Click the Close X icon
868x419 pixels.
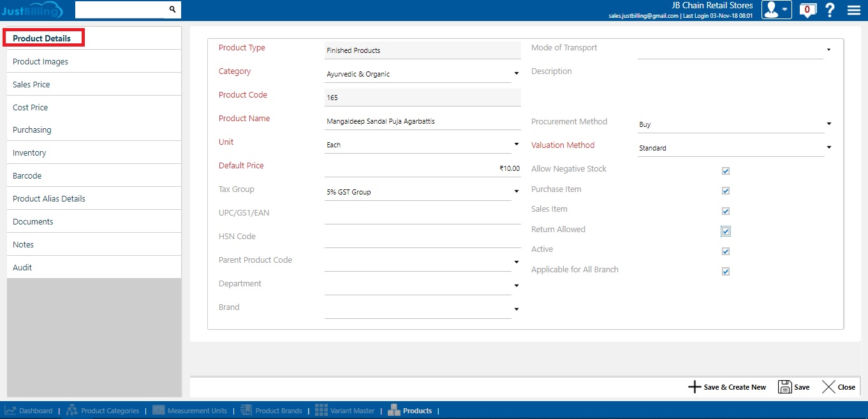pyautogui.click(x=828, y=387)
